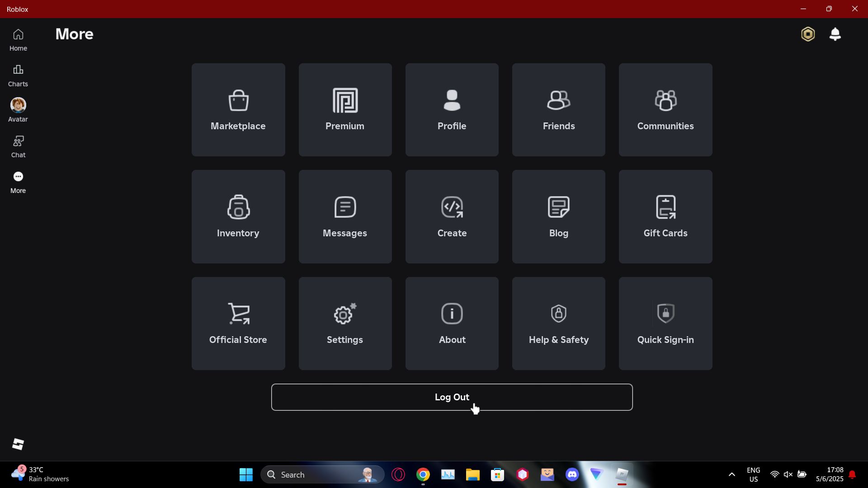The height and width of the screenshot is (488, 868).
Task: Open the Quick Sign-in tile
Action: [665, 324]
